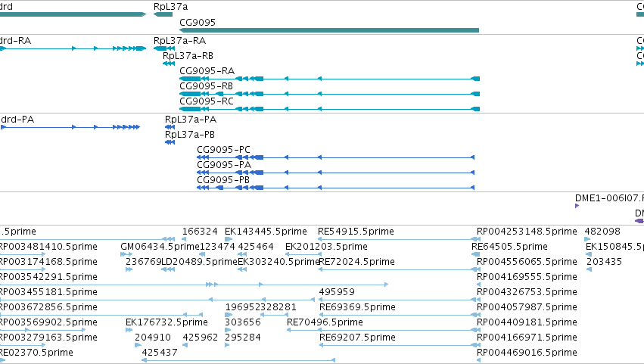Viewport: 644px width, 364px height.
Task: Click the drd-PA protein feature label
Action: (x=17, y=120)
